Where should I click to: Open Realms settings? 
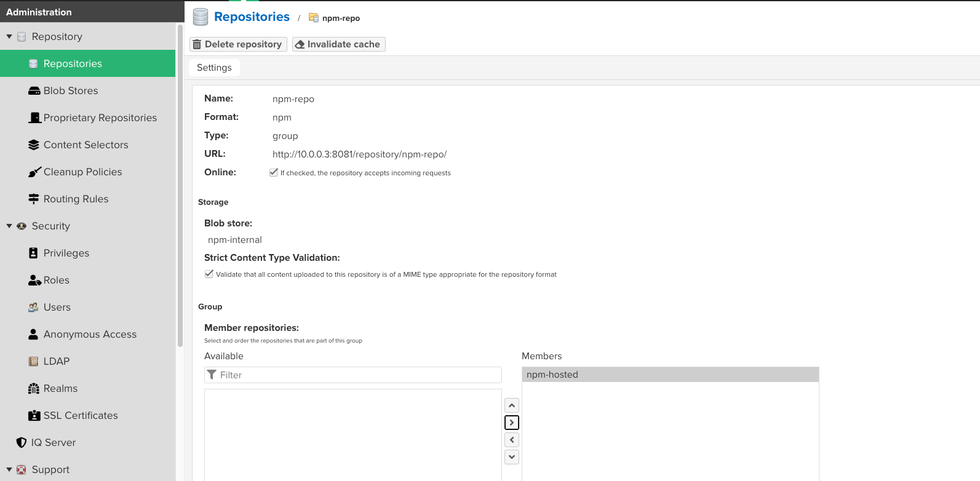[87, 389]
